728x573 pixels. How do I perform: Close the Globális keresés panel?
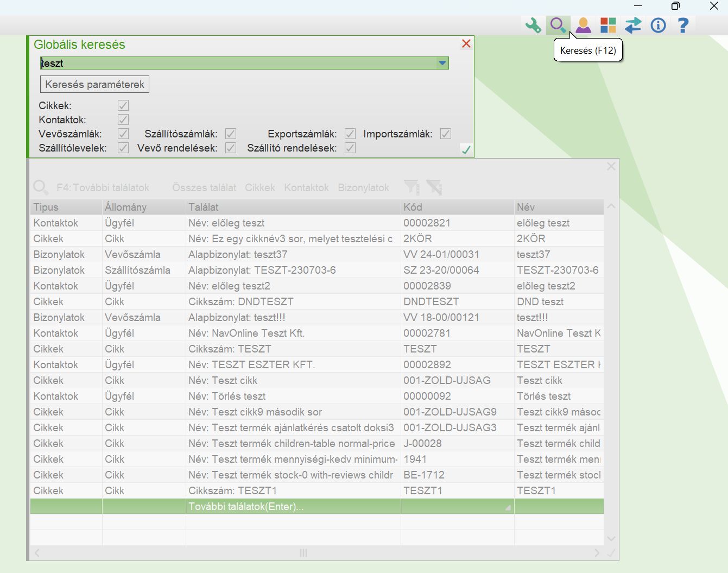(466, 44)
